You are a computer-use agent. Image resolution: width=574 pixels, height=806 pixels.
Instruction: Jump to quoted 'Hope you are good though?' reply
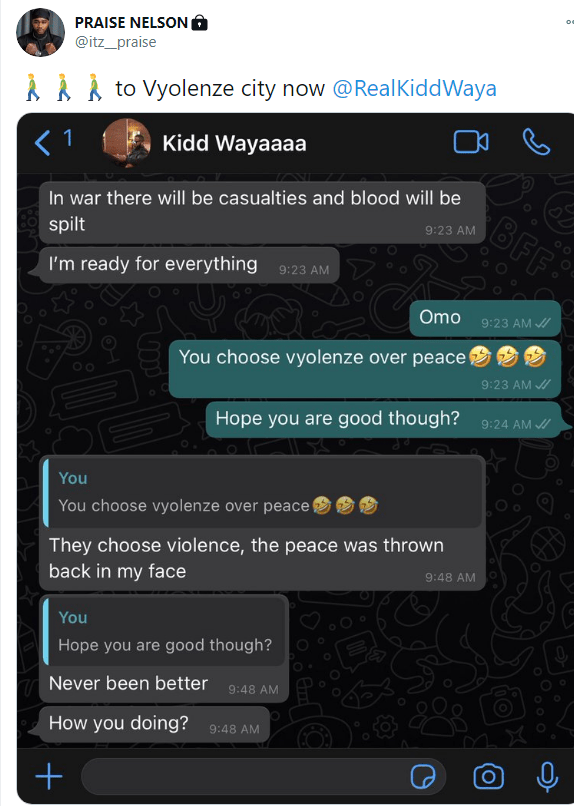click(x=164, y=632)
